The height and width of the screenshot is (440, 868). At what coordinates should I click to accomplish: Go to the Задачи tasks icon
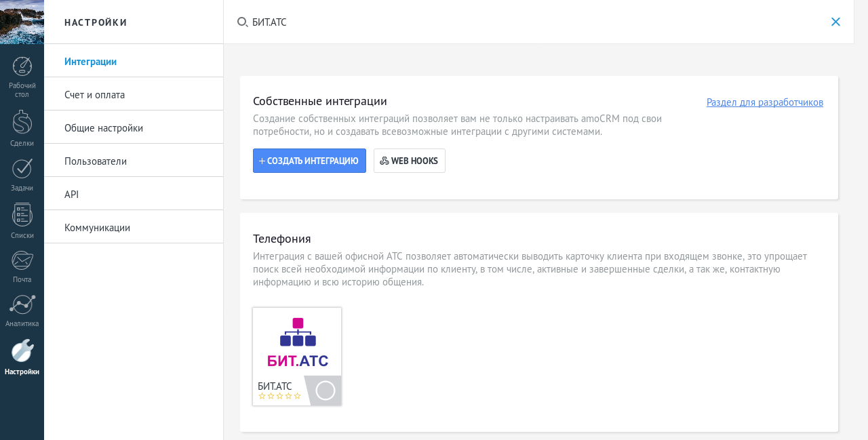22,169
